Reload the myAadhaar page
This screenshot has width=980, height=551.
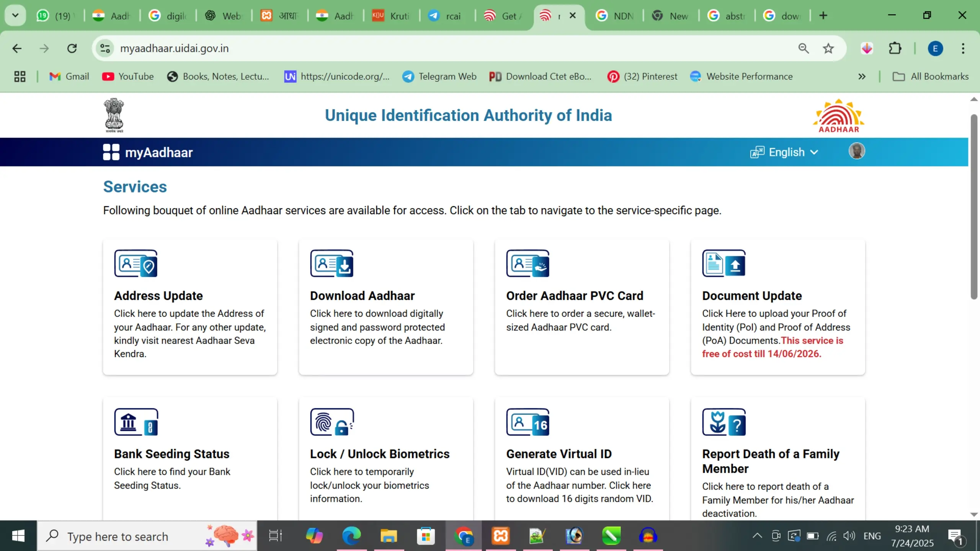[72, 49]
